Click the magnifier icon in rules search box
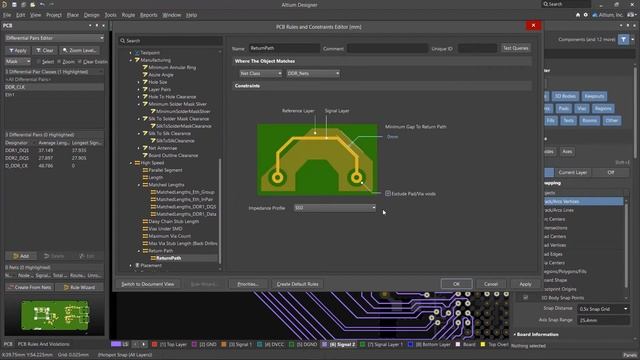Image resolution: width=640 pixels, height=360 pixels. [x=122, y=41]
